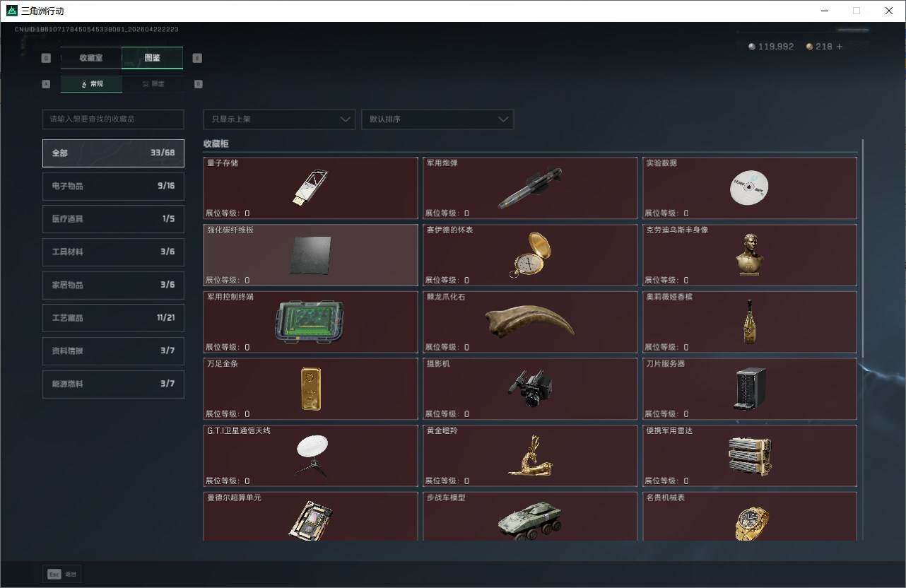
Task: Filter by 能源燃料 category
Action: pos(113,384)
